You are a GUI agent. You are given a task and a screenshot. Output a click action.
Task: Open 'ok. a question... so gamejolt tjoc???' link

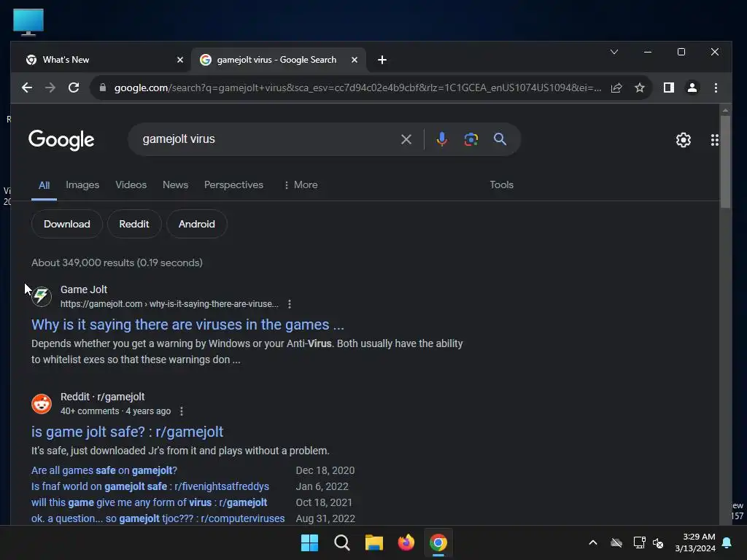click(158, 518)
